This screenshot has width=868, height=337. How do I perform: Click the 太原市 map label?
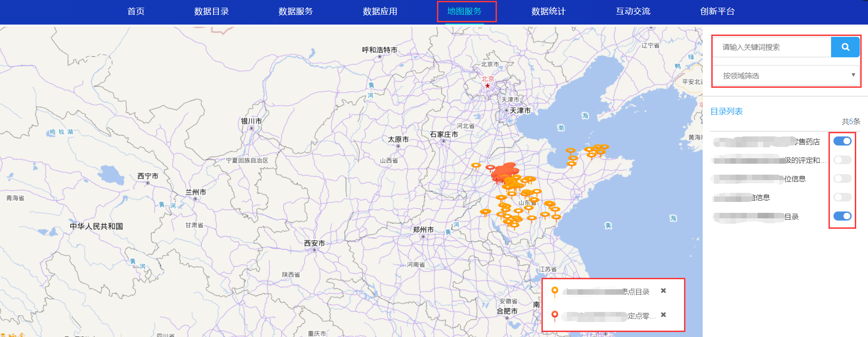click(398, 140)
